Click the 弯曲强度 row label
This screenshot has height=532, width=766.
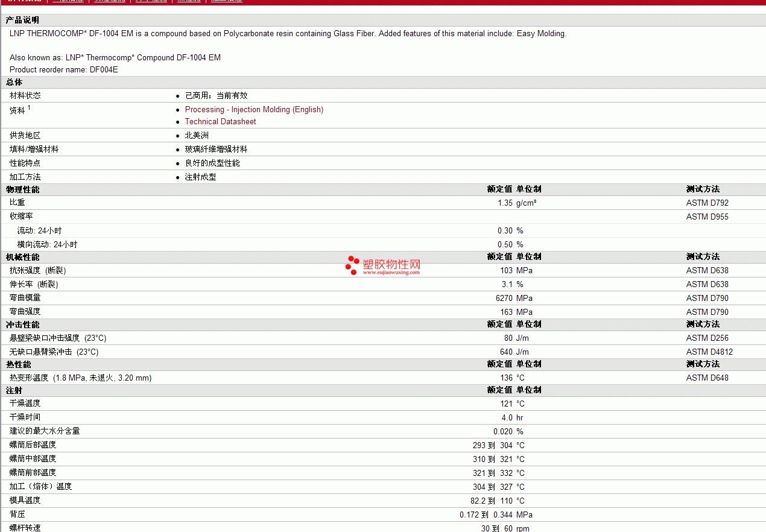(x=25, y=312)
